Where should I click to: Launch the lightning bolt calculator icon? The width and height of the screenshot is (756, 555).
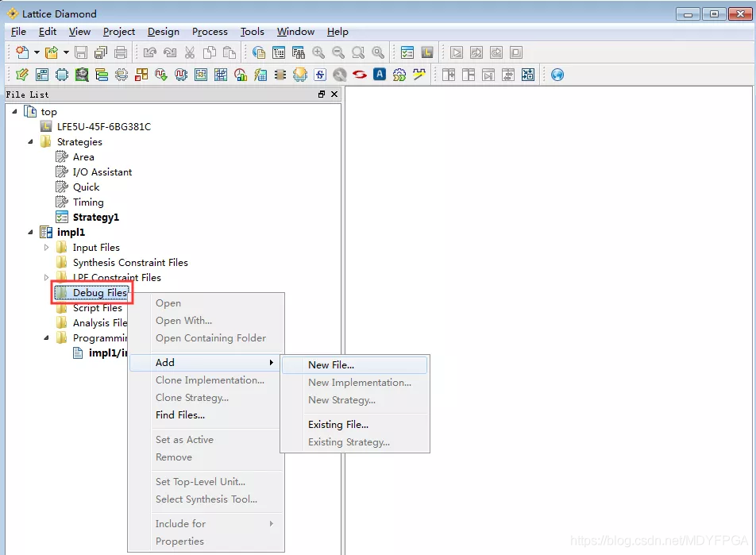click(260, 75)
